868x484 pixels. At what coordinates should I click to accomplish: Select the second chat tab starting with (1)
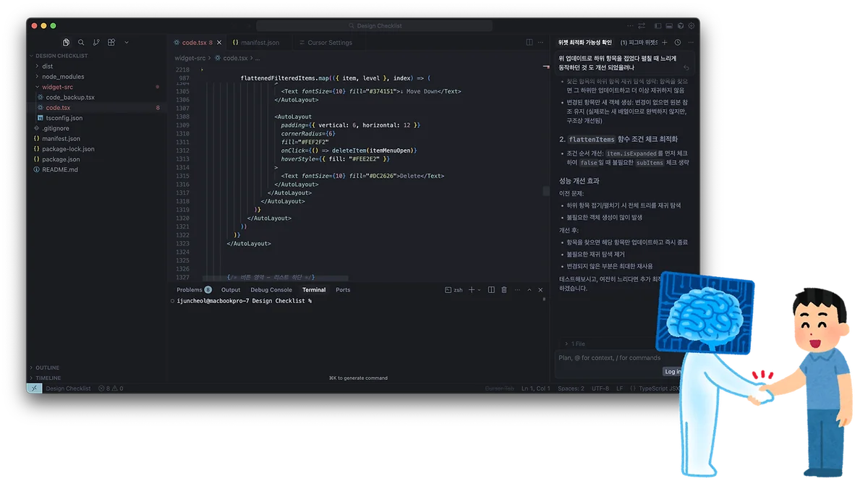click(639, 43)
